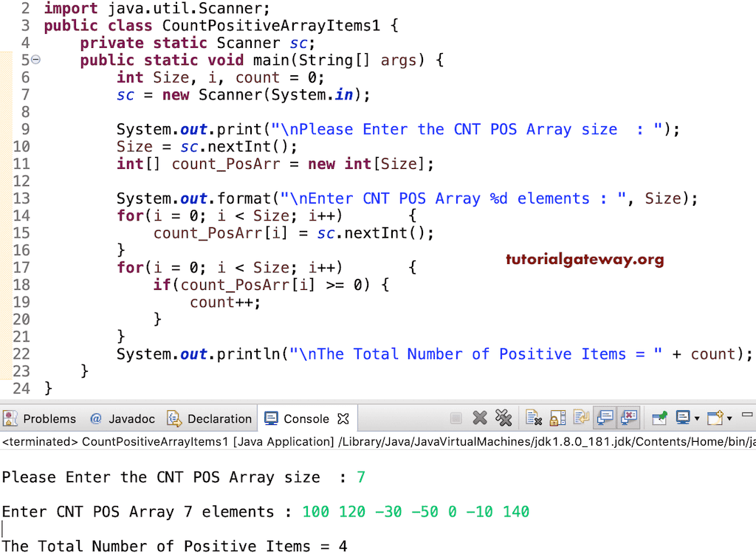756x557 pixels.
Task: Remove the current launch
Action: tap(478, 418)
